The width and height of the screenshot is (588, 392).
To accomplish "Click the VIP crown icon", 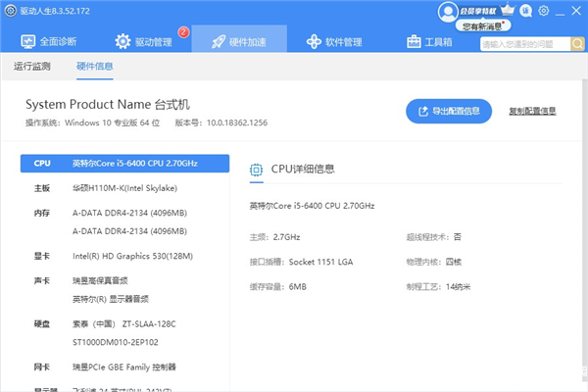I will pos(508,9).
